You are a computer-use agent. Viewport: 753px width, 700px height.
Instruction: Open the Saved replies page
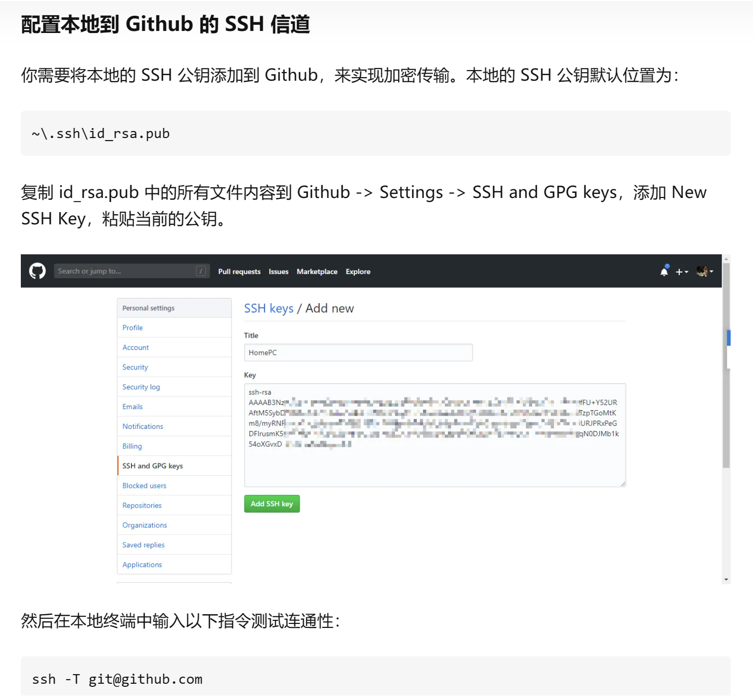coord(174,545)
